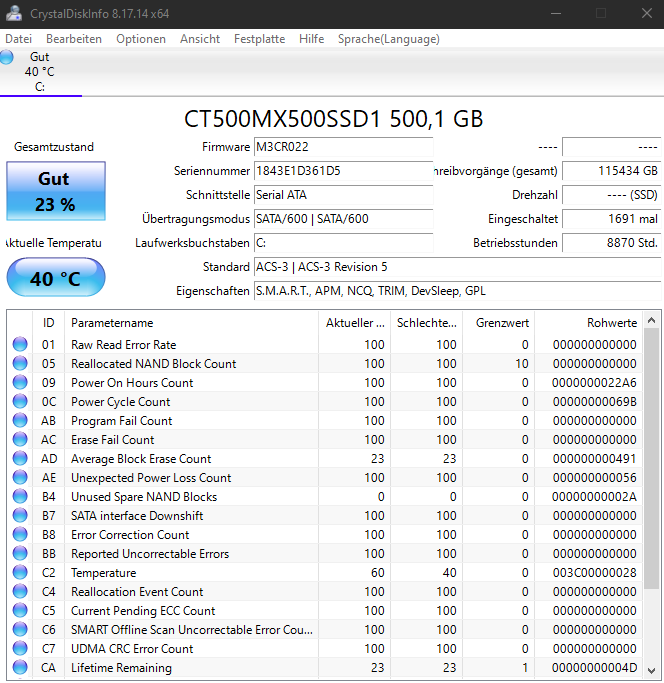Open the Bearbeiten menu
664x683 pixels.
[x=74, y=39]
